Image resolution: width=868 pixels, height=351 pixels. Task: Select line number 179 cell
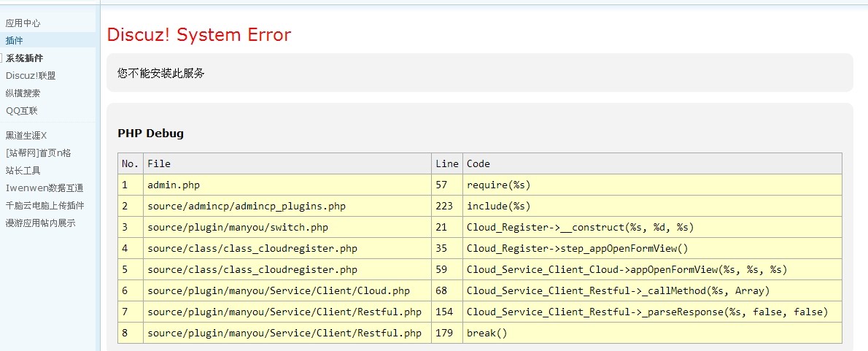pos(447,333)
